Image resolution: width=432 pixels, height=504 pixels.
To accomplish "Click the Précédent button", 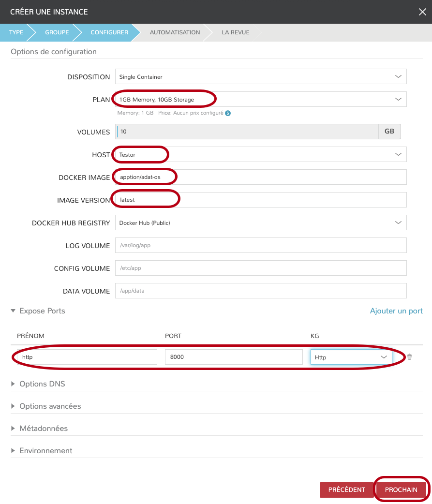I will pyautogui.click(x=346, y=490).
